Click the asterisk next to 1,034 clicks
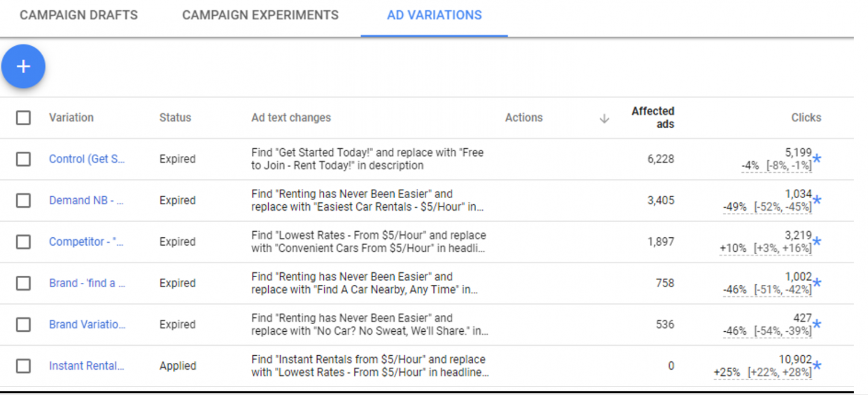Screen dimensions: 868x395 pos(817,201)
